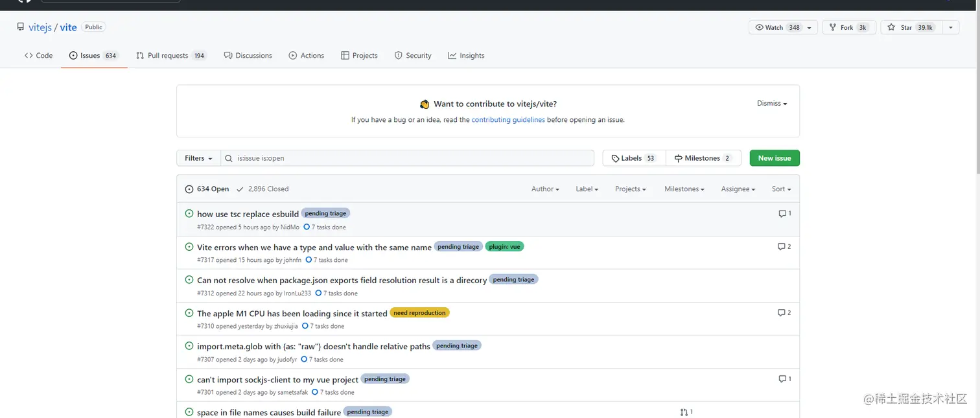Open issue 'import.meta.glob with {as: "raw"}'

coord(313,346)
